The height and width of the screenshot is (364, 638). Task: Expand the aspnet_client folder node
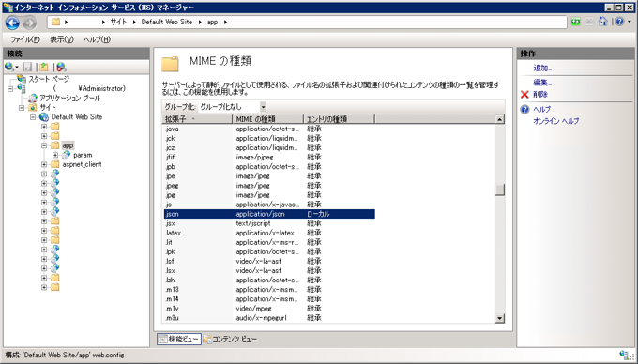coord(44,164)
